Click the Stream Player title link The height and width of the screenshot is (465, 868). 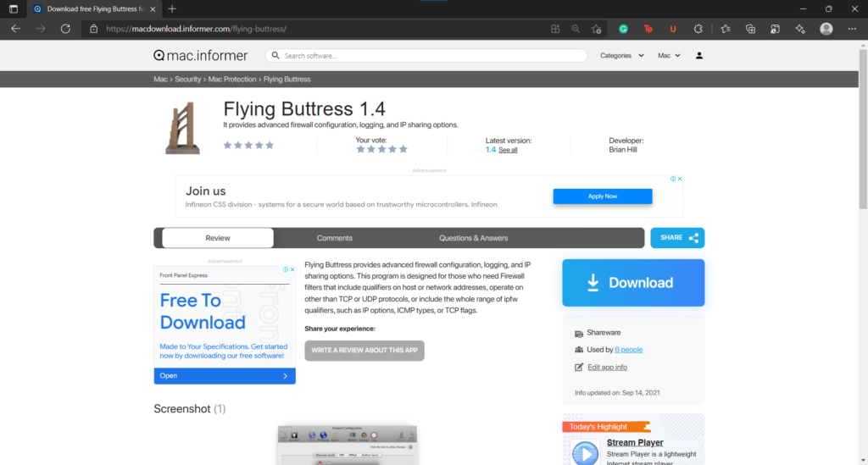634,442
